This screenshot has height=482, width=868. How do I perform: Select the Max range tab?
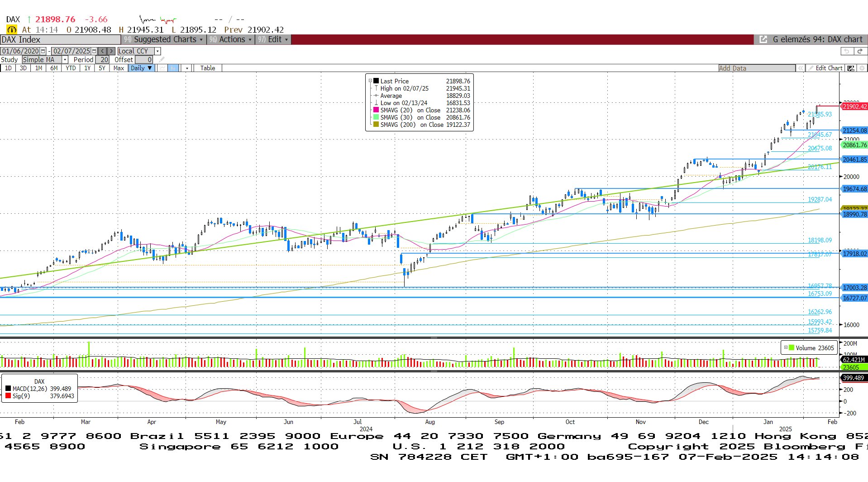tap(119, 68)
